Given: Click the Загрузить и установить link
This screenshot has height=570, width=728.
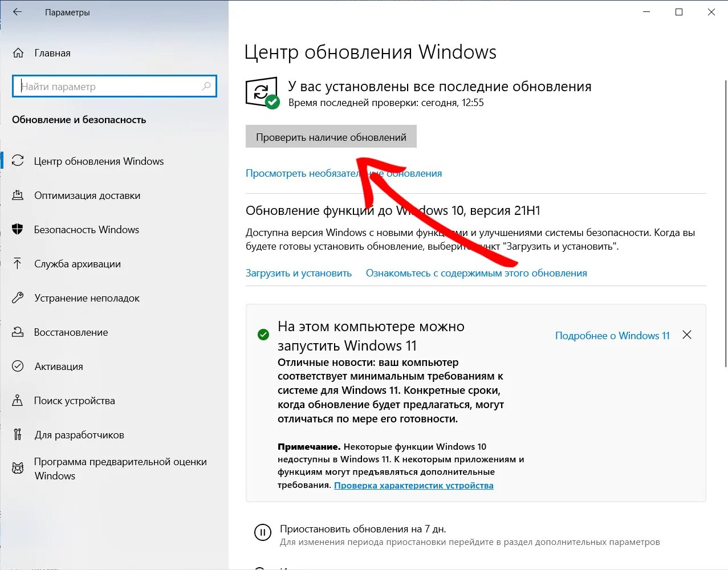Looking at the screenshot, I should tap(299, 273).
